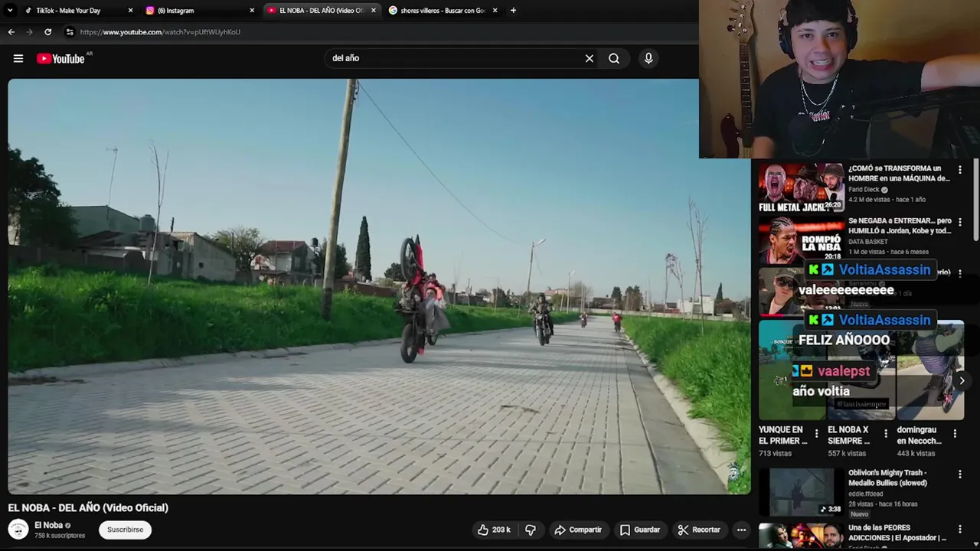The image size is (980, 551).
Task: Start voice search with microphone icon
Action: (648, 58)
